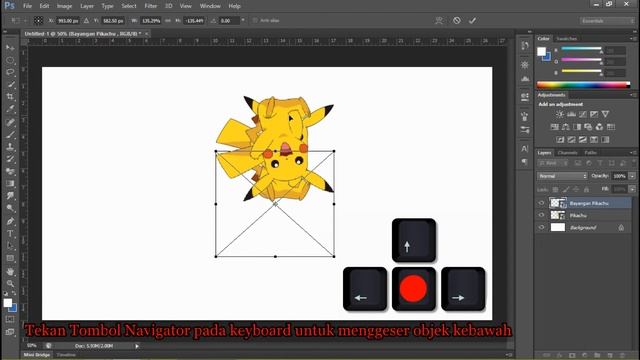
Task: Add a Brightness/Contrast adjustment
Action: pyautogui.click(x=560, y=114)
